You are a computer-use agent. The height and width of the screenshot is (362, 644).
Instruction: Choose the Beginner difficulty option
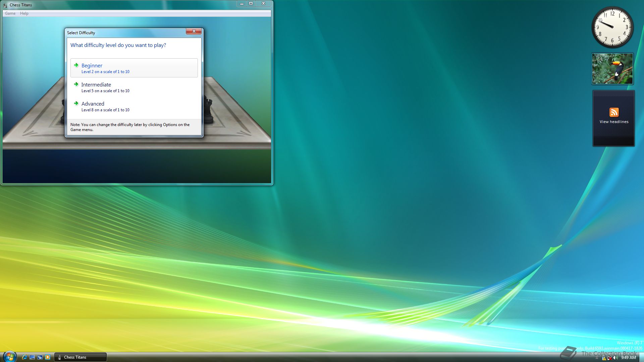(x=134, y=68)
